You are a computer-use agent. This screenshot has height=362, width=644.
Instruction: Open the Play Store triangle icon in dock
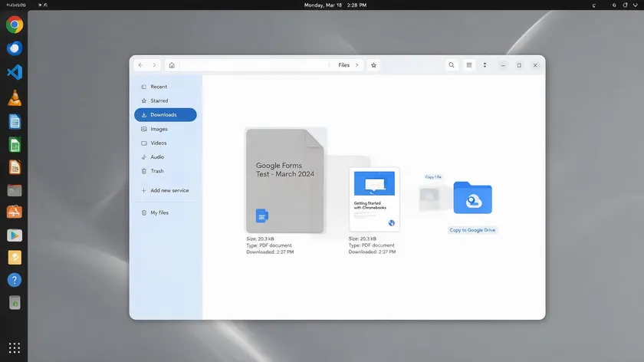pyautogui.click(x=15, y=235)
